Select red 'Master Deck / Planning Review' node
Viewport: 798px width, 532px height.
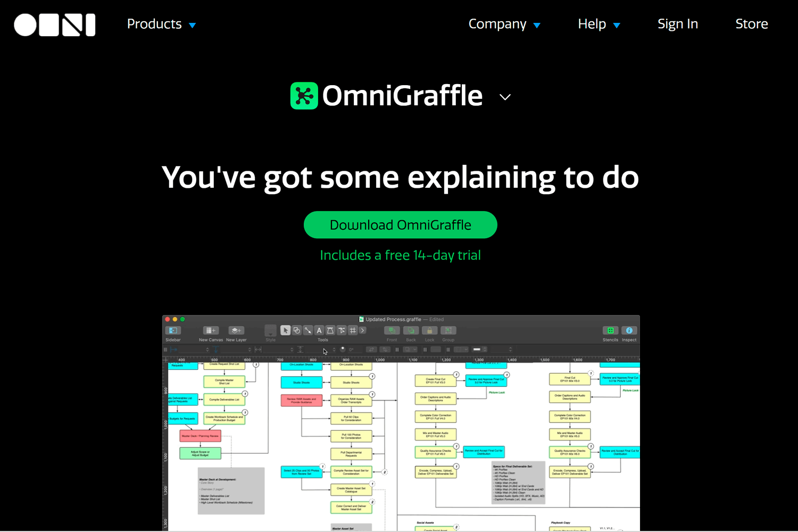(x=200, y=436)
